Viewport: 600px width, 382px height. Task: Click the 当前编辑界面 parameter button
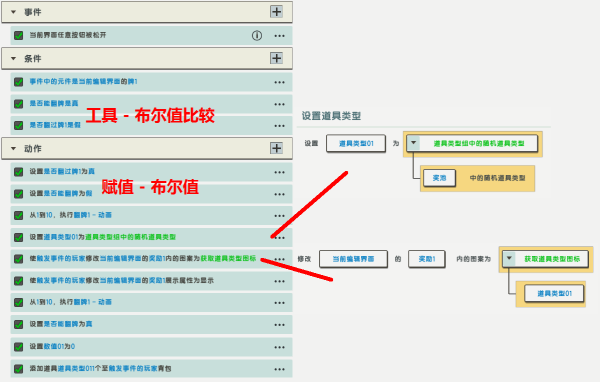click(353, 259)
